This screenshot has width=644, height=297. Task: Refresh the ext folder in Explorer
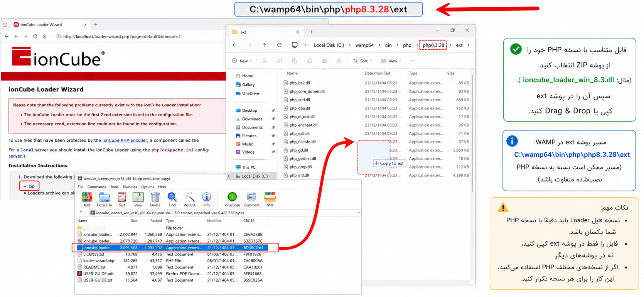click(279, 45)
